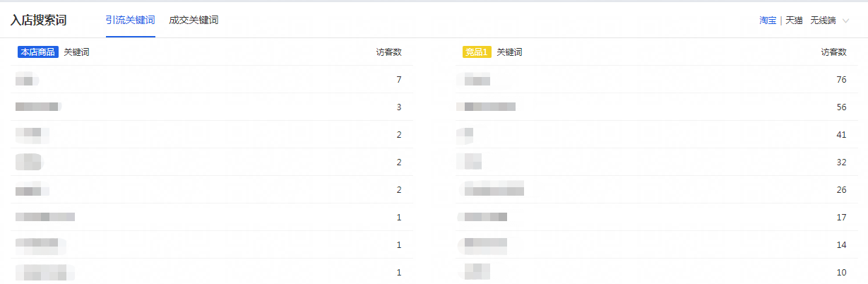Screen dimensions: 868x284
Task: Select the 竞品1 keyword row with 76 visitors
Action: click(657, 80)
